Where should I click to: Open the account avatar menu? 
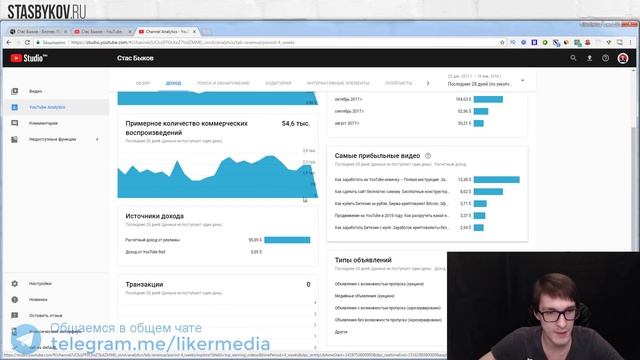[622, 58]
